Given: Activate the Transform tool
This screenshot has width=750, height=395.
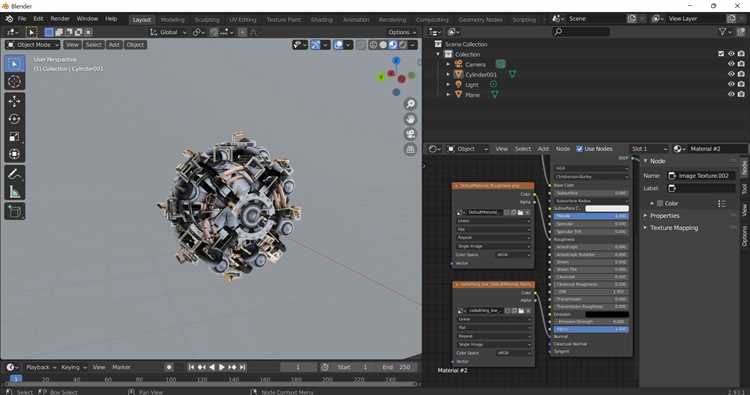Looking at the screenshot, I should (14, 154).
